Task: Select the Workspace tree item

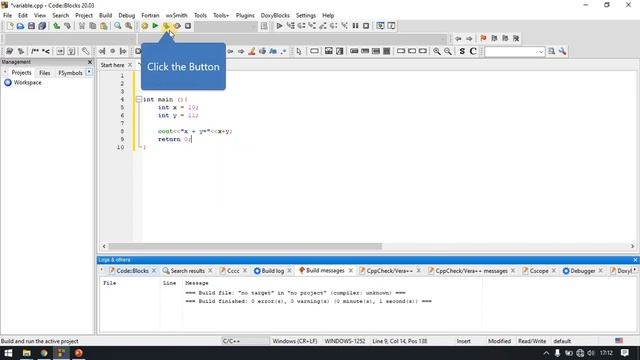Action: click(27, 82)
